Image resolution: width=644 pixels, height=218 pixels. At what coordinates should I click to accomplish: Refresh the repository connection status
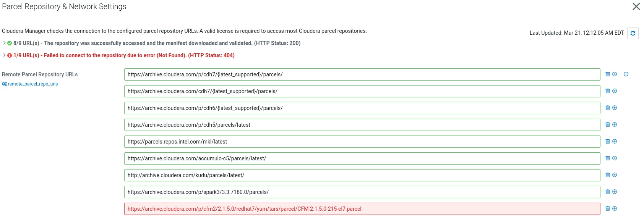tap(633, 33)
